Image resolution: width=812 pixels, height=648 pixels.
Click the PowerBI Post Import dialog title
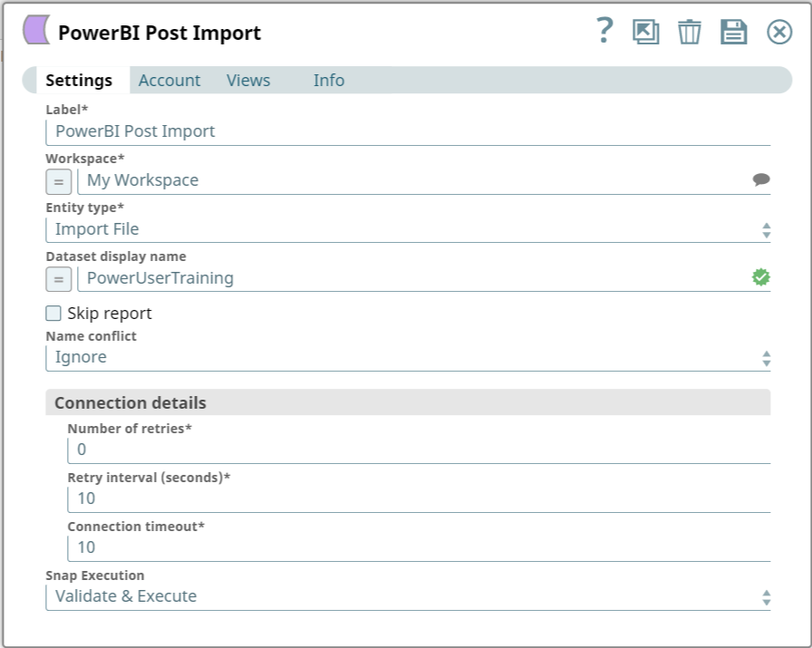tap(159, 33)
